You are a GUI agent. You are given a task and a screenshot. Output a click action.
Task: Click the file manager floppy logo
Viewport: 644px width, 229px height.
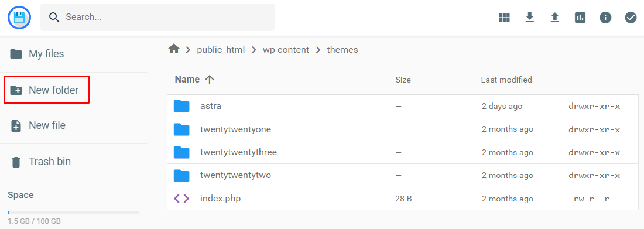[19, 17]
